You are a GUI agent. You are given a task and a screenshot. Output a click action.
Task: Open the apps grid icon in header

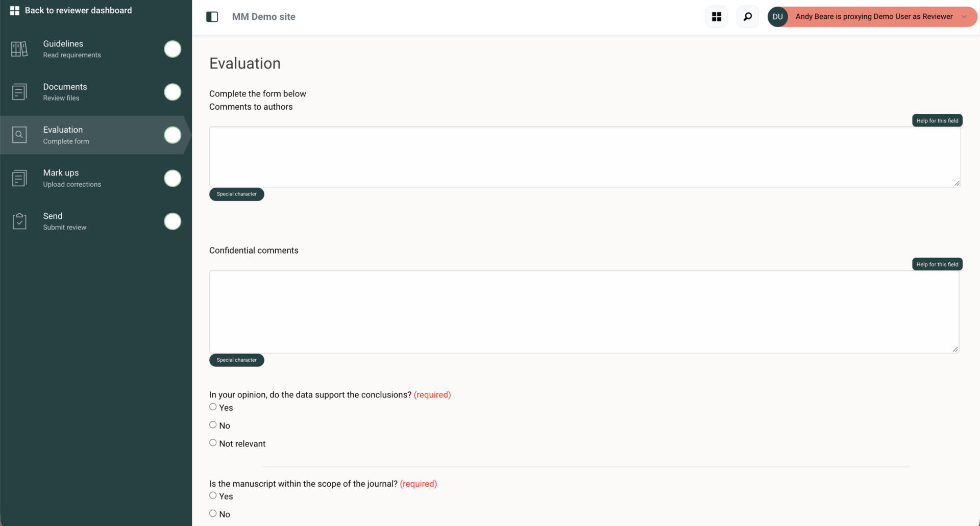point(717,17)
